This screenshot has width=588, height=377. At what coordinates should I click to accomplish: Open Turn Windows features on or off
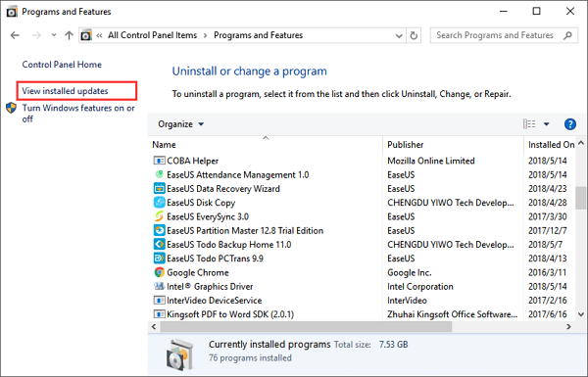(78, 114)
